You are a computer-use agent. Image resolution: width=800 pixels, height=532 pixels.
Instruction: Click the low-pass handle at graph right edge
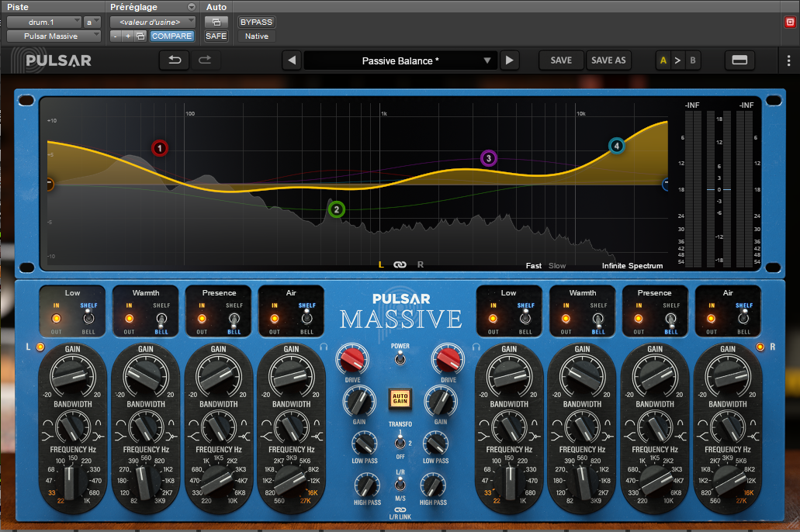coord(665,185)
